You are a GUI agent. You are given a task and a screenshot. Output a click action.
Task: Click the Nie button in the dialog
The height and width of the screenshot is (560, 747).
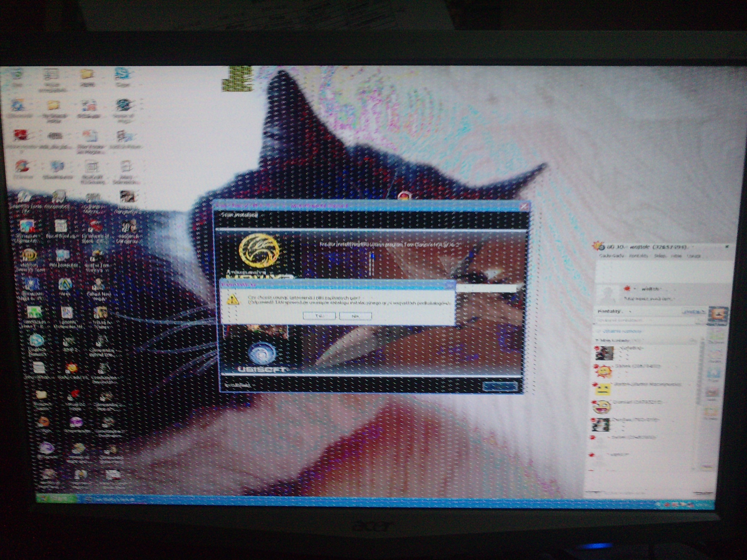pos(355,316)
